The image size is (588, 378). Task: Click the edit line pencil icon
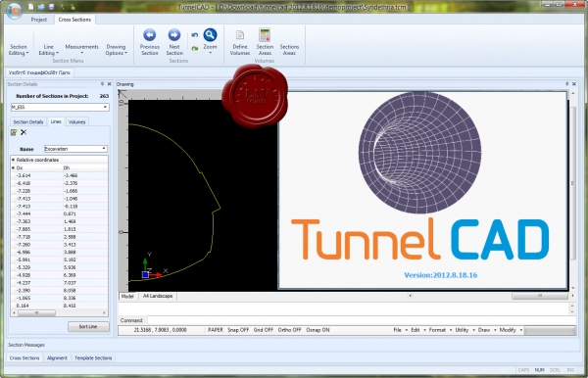14,132
